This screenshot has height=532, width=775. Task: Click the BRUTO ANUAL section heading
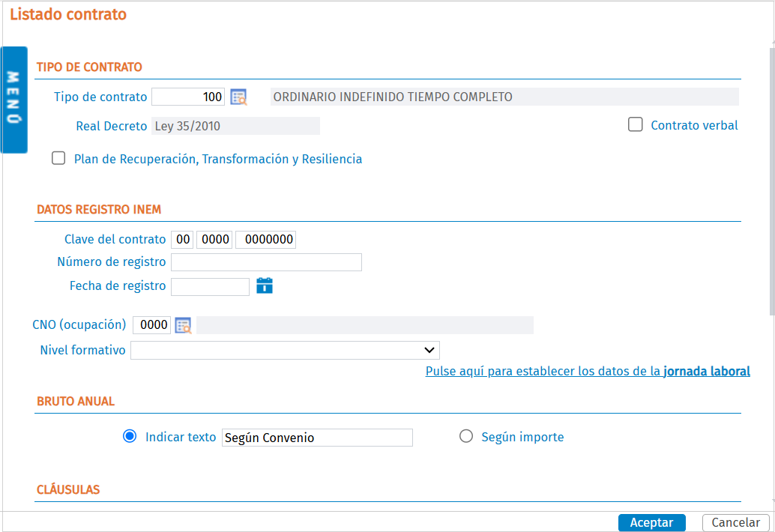76,401
